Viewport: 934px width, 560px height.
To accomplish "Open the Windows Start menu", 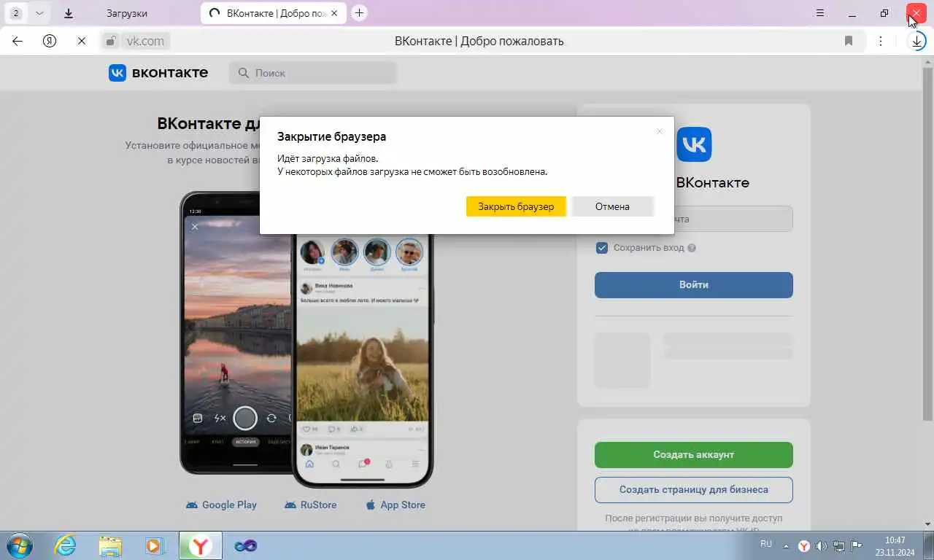I will click(19, 545).
